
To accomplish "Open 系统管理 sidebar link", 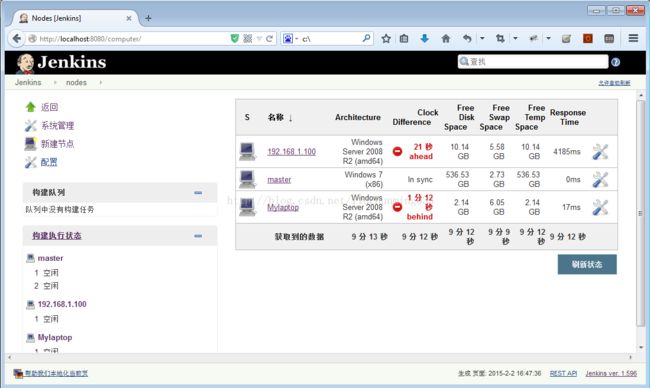I will (x=58, y=125).
